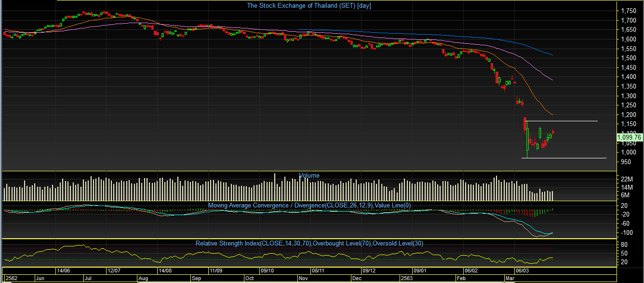The image size is (644, 283).
Task: Click the Mar month label
Action: click(x=510, y=279)
